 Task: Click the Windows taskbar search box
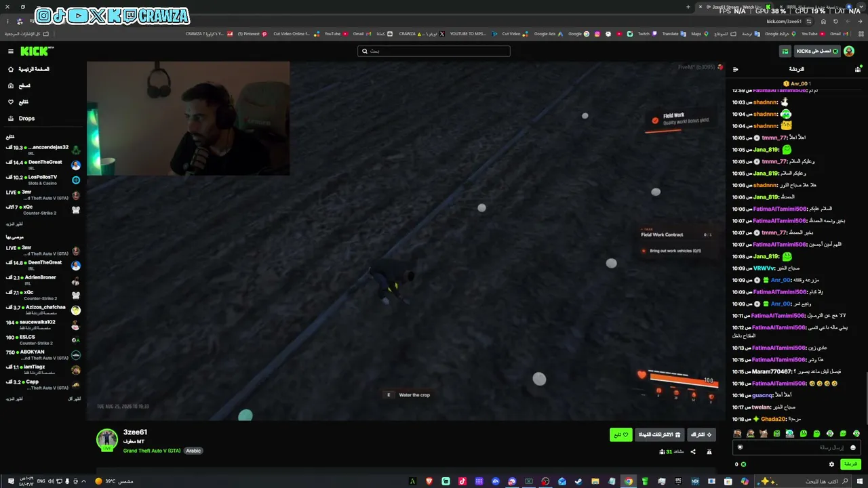coord(804,481)
